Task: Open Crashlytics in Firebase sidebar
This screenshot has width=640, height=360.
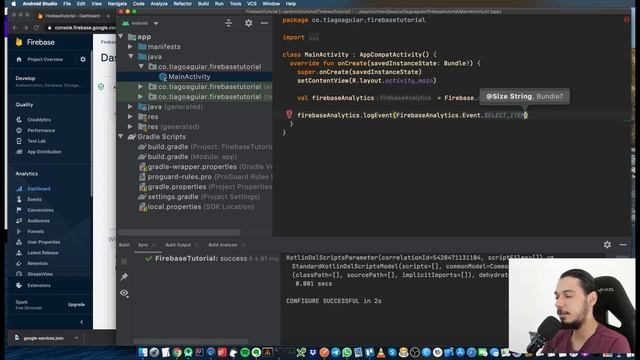Action: 39,120
